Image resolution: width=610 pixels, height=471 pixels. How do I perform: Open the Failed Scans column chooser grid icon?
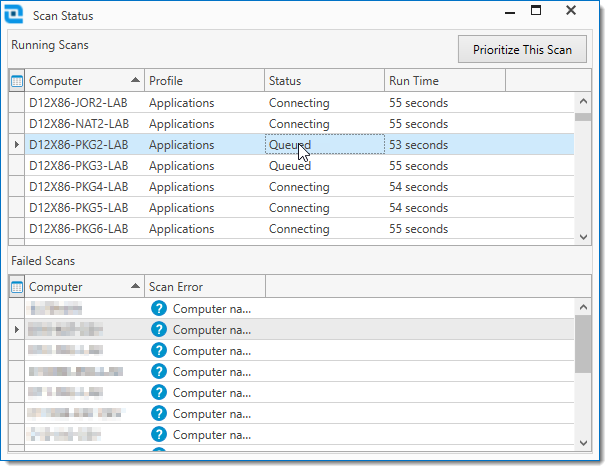17,287
